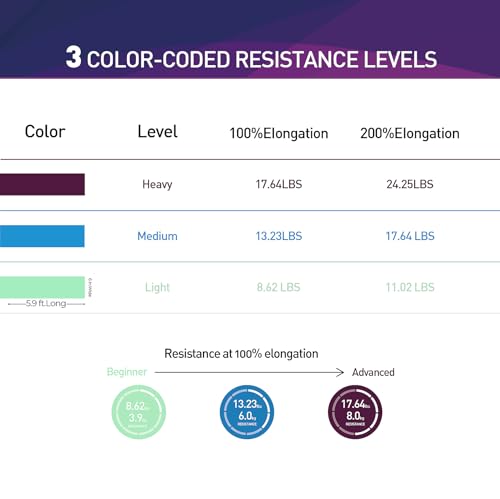Click the blue 13.23 resistance circle
Image resolution: width=500 pixels, height=499 pixels.
click(247, 412)
